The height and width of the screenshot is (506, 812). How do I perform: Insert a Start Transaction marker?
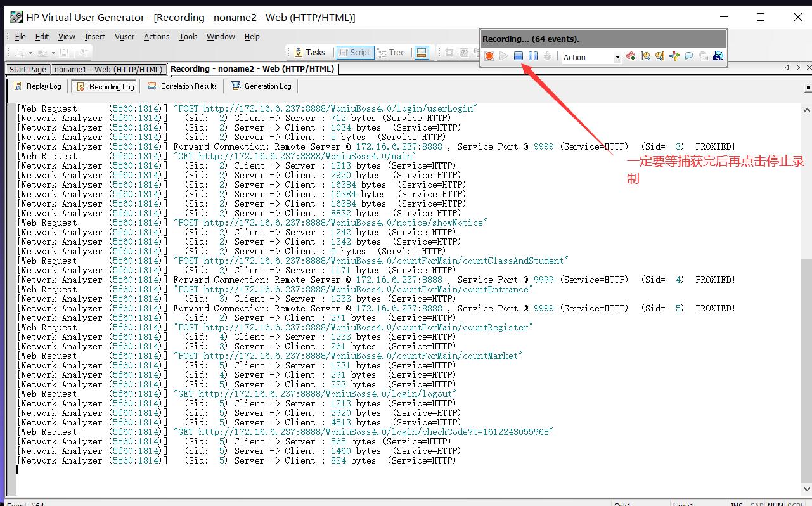click(x=645, y=56)
